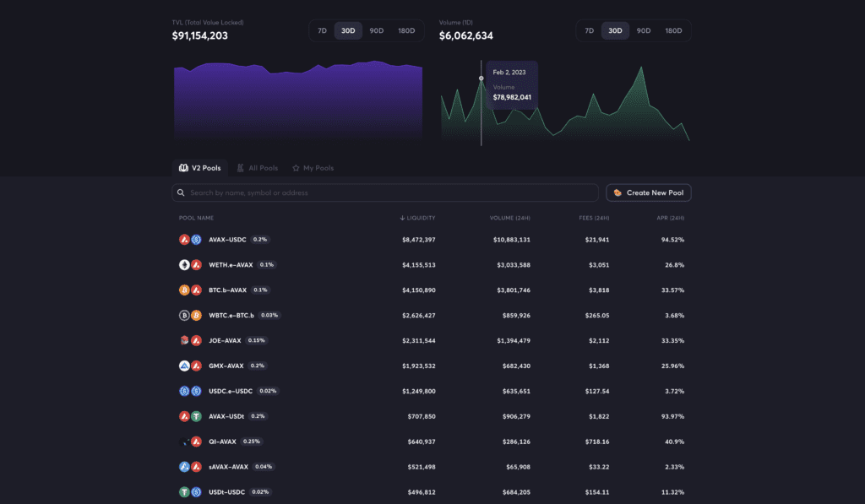
Task: Click the sAVAX–AVAX token pair icons
Action: (190, 467)
